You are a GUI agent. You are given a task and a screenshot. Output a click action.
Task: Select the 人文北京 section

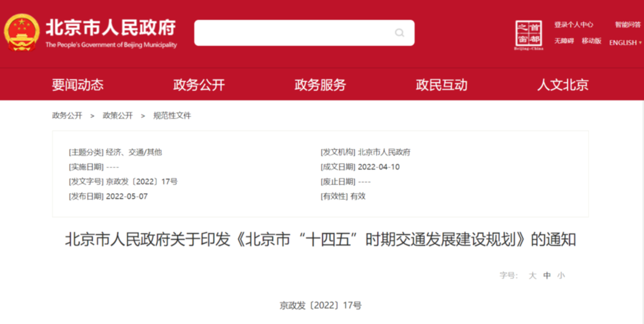(x=563, y=84)
